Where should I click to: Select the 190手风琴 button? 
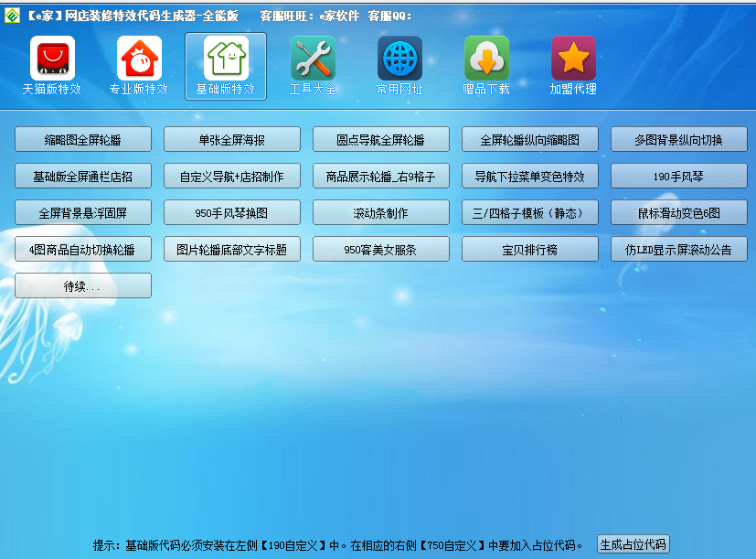click(x=679, y=177)
